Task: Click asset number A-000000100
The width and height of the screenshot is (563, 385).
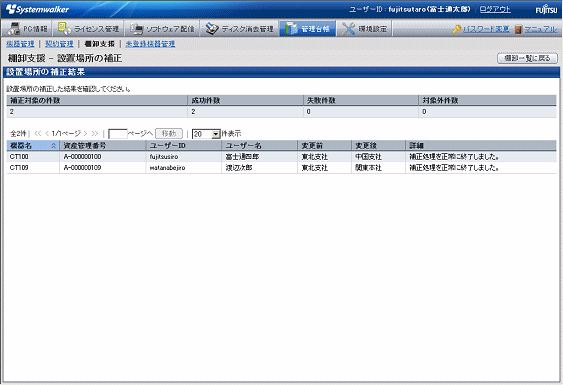Action: (82, 157)
